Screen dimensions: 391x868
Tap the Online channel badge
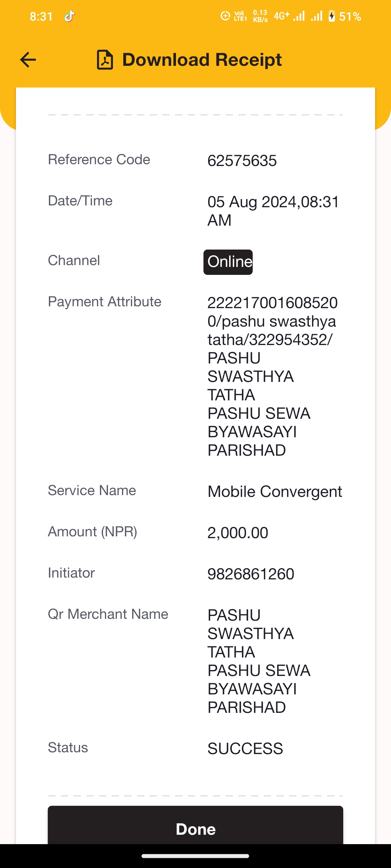pyautogui.click(x=228, y=262)
